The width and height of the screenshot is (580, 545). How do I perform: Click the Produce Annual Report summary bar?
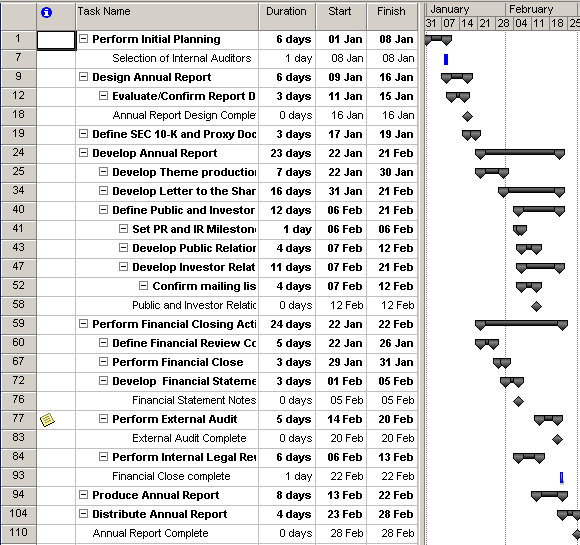point(549,495)
